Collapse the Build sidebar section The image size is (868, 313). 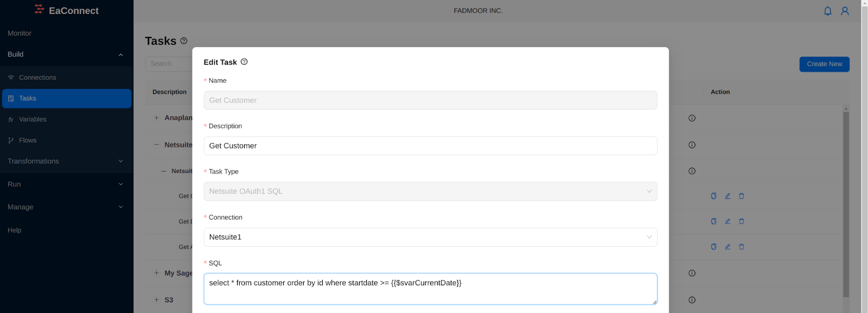click(x=66, y=54)
